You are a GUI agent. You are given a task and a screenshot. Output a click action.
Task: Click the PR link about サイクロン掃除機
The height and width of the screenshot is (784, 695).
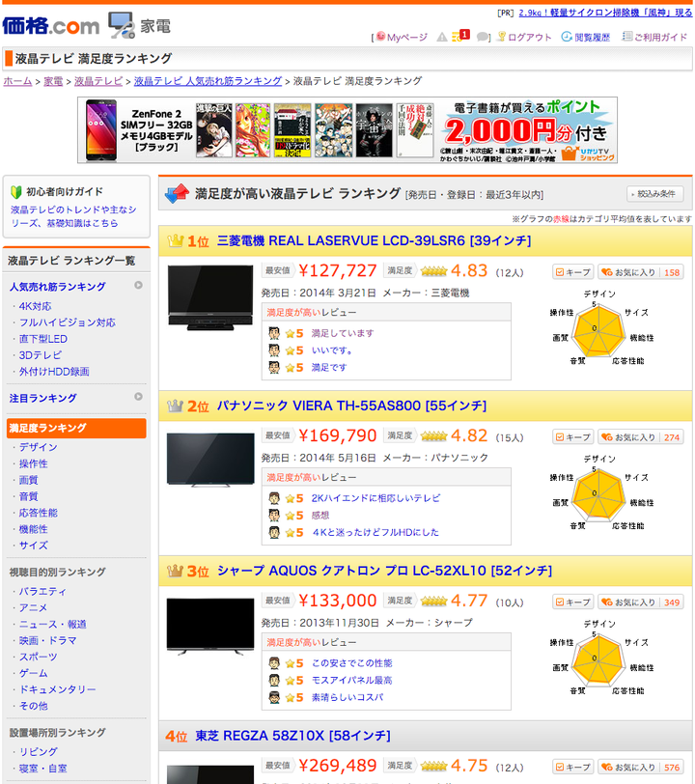pos(605,13)
